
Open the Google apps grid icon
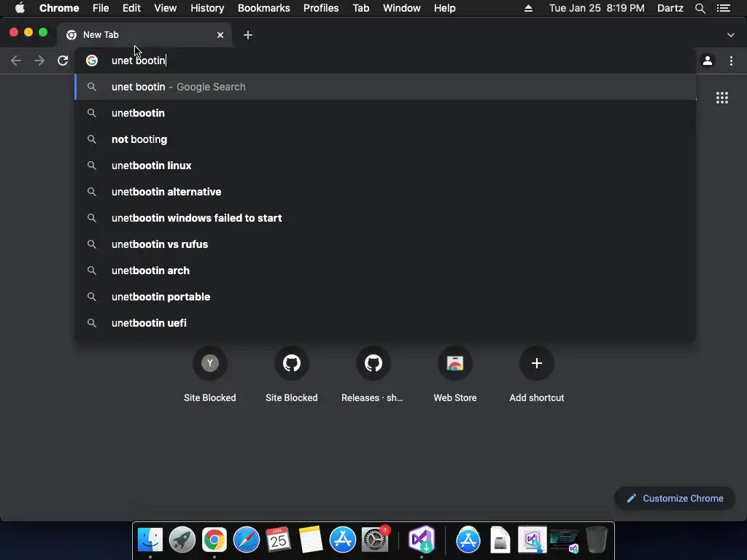click(x=722, y=98)
